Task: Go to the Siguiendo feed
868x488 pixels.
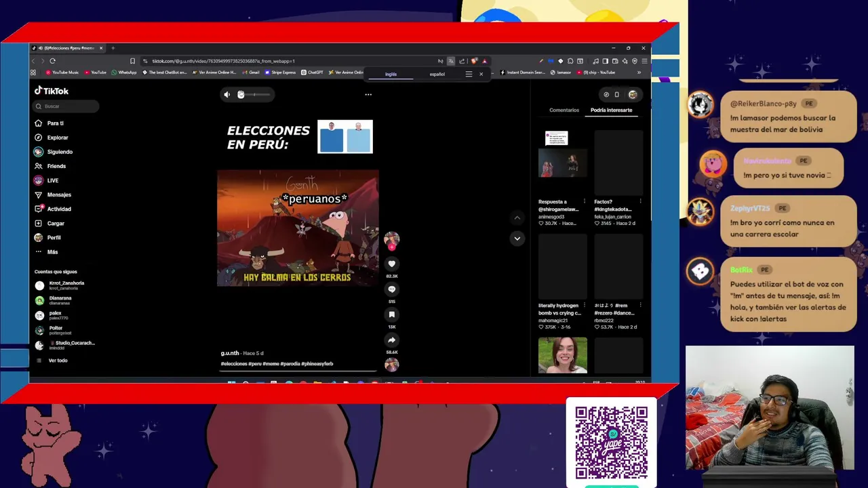Action: 54,152
